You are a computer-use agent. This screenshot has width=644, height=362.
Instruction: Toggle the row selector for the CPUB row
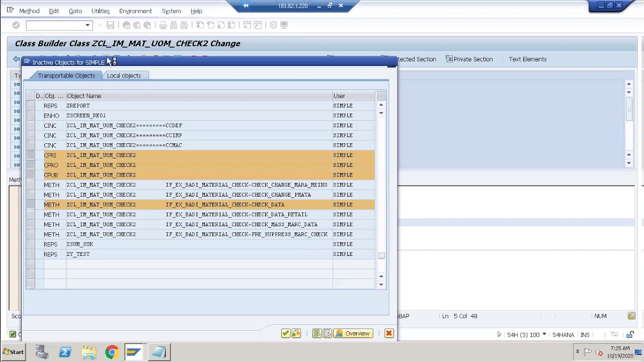[x=31, y=175]
